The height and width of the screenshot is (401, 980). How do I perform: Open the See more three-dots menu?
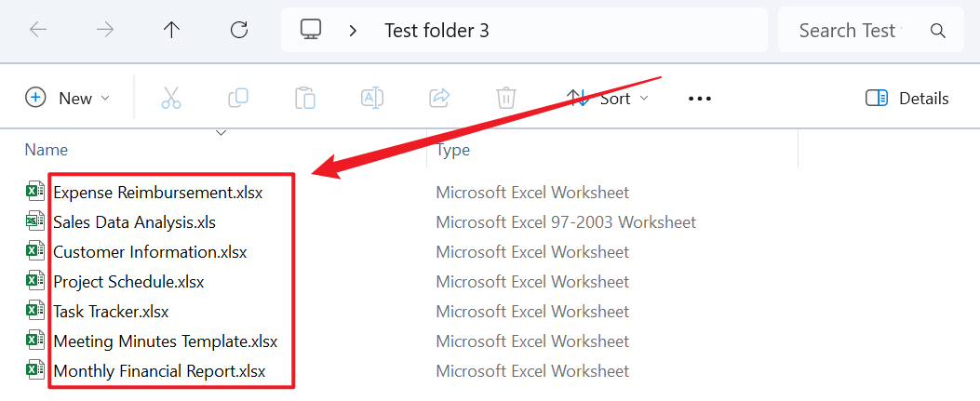(699, 98)
